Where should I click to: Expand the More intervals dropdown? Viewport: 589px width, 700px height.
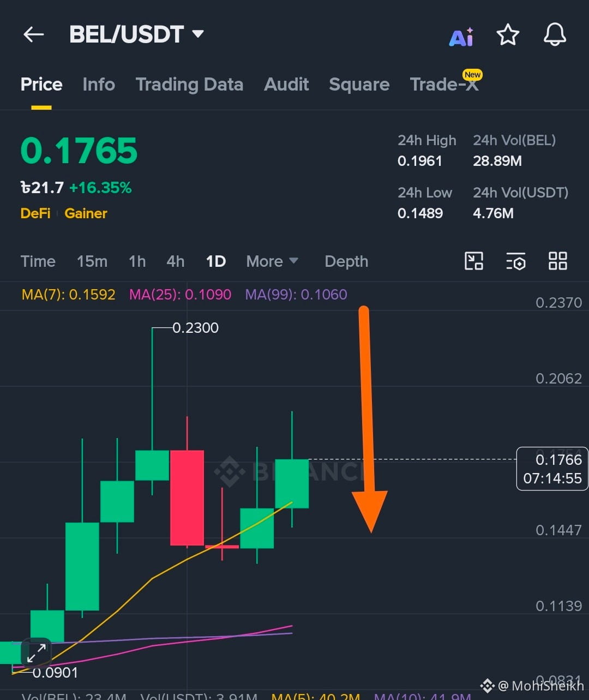click(272, 261)
